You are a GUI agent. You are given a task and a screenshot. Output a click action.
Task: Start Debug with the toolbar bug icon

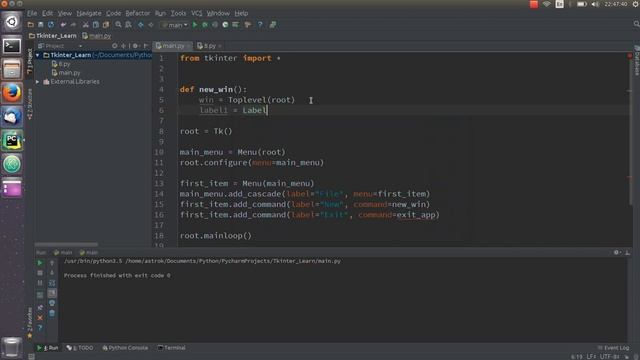tap(205, 25)
